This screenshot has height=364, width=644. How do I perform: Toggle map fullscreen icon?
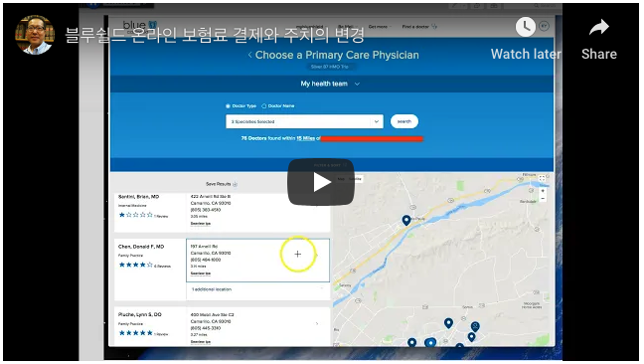(543, 179)
